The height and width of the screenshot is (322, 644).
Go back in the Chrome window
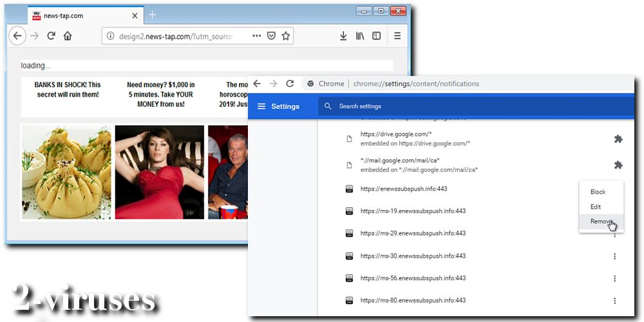pos(257,84)
